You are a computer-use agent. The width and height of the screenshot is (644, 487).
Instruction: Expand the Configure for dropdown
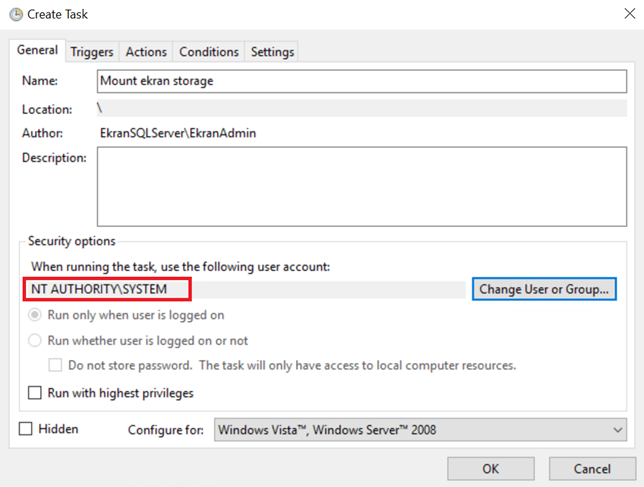pos(420,430)
